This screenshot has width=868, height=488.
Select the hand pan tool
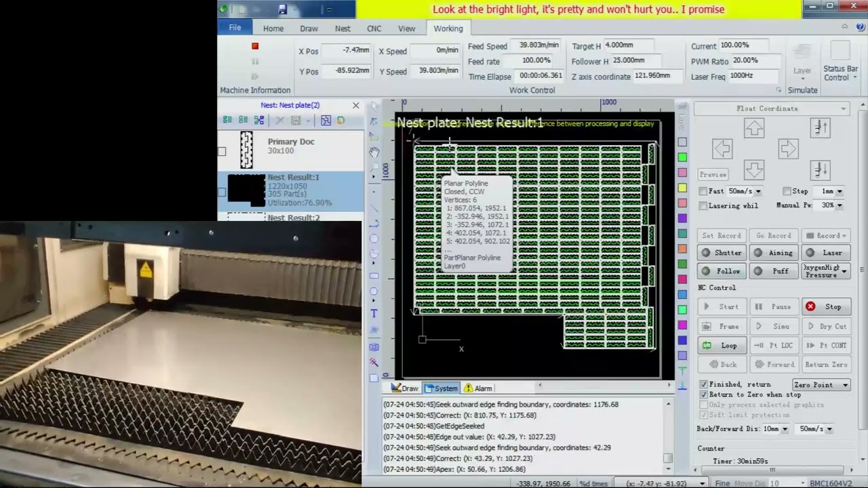[x=374, y=152]
